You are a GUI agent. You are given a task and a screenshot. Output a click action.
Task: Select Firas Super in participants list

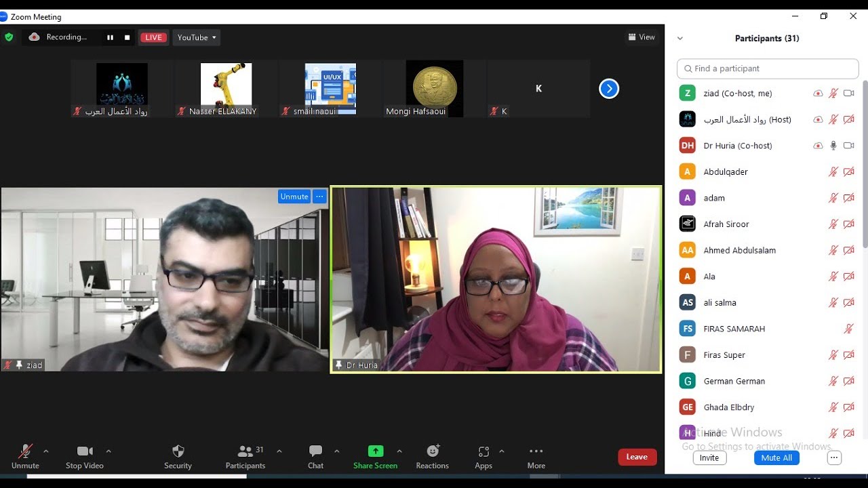(724, 355)
